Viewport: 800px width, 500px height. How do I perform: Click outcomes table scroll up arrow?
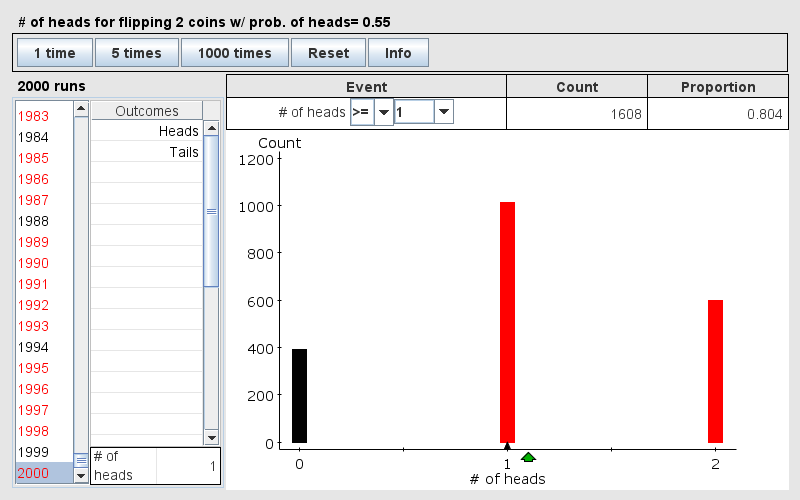(x=211, y=129)
